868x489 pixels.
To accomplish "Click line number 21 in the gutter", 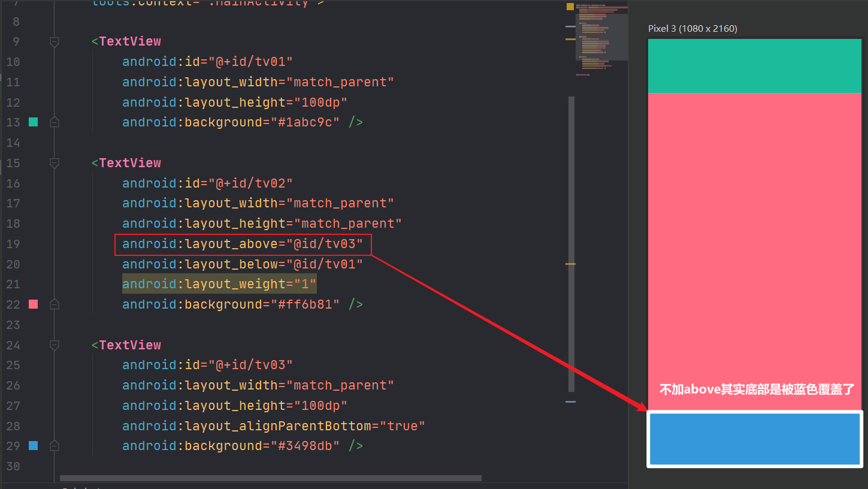I will [x=13, y=284].
